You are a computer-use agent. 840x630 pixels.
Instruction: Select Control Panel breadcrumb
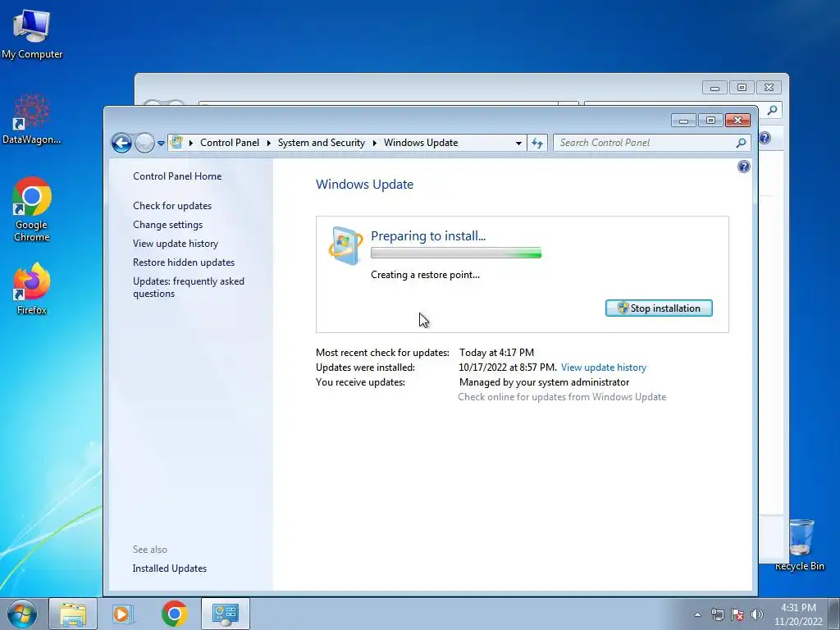coord(230,143)
